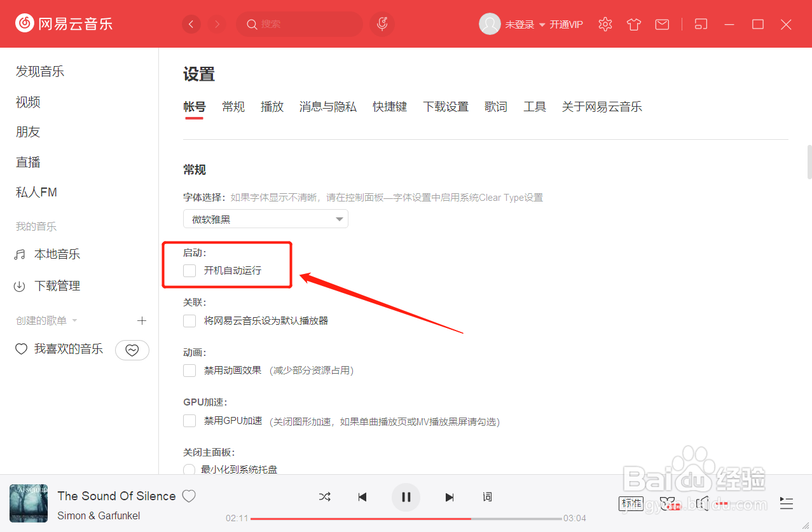The height and width of the screenshot is (532, 812).
Task: Open the volume speaker icon
Action: (x=702, y=503)
